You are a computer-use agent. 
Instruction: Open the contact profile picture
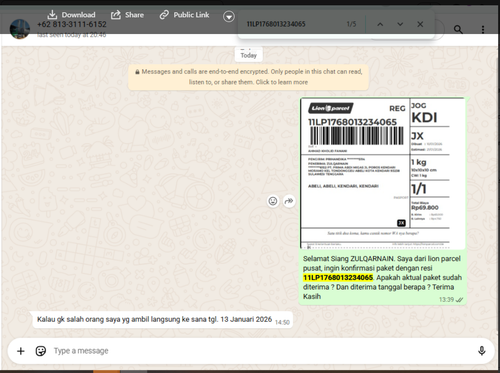pos(20,29)
